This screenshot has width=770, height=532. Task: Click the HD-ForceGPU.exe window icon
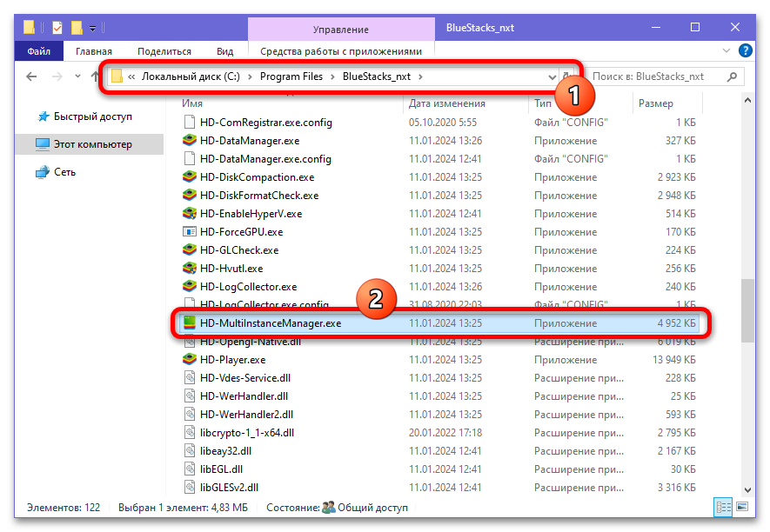(x=190, y=231)
